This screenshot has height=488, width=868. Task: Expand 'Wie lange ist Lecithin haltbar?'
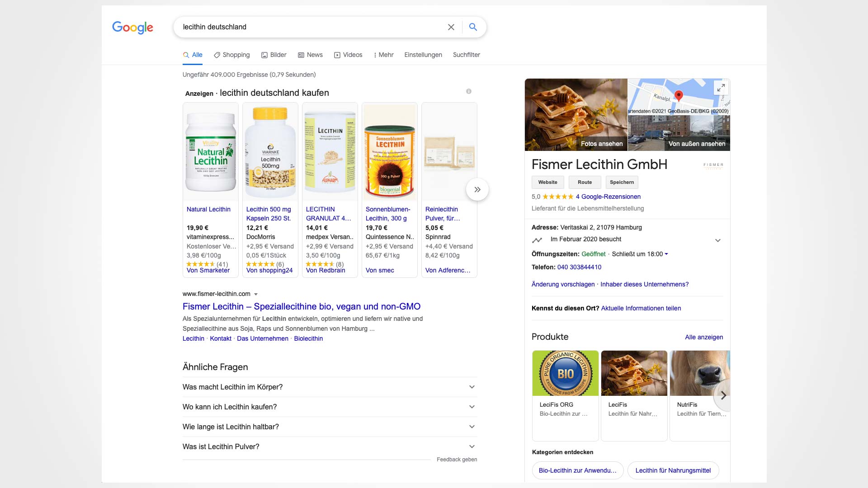click(330, 427)
